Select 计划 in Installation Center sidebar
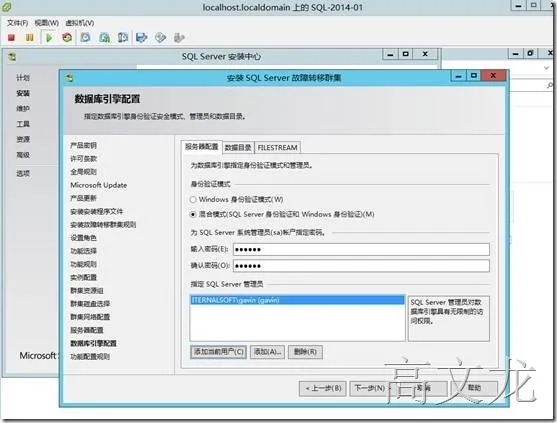Image resolution: width=557 pixels, height=423 pixels. coord(23,77)
